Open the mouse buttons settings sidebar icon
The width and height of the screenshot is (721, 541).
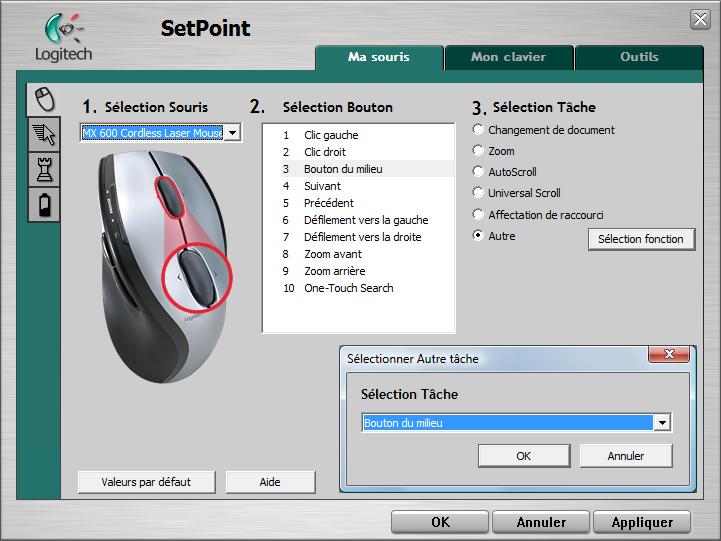[44, 99]
